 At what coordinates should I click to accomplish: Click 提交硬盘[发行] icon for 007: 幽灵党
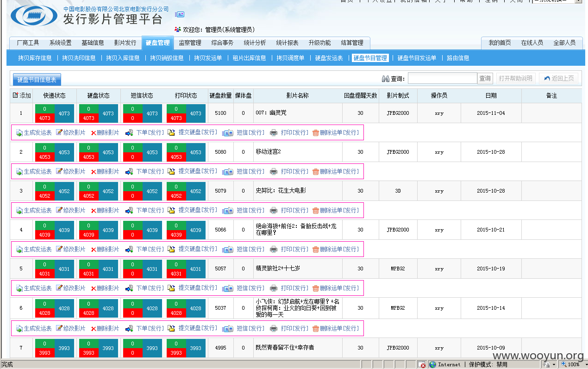171,133
